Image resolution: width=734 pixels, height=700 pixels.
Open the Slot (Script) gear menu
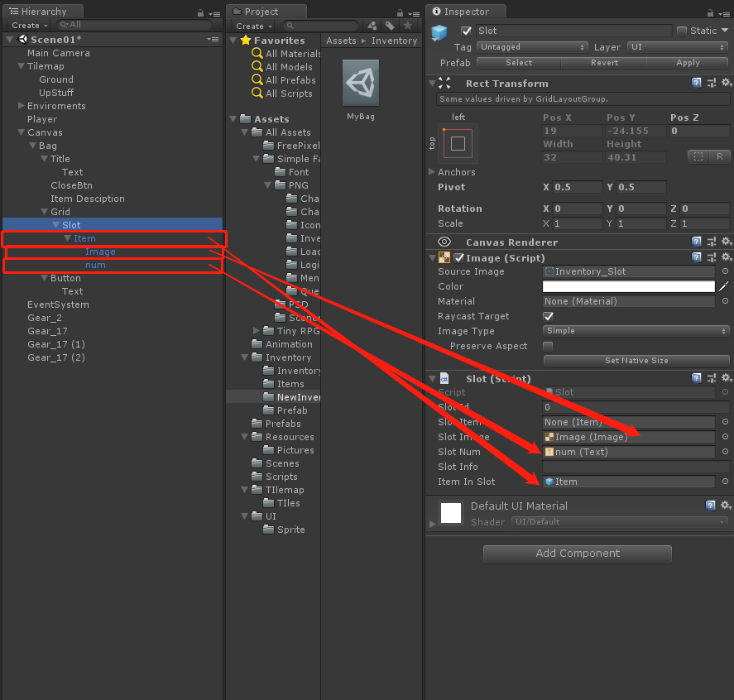click(x=726, y=377)
